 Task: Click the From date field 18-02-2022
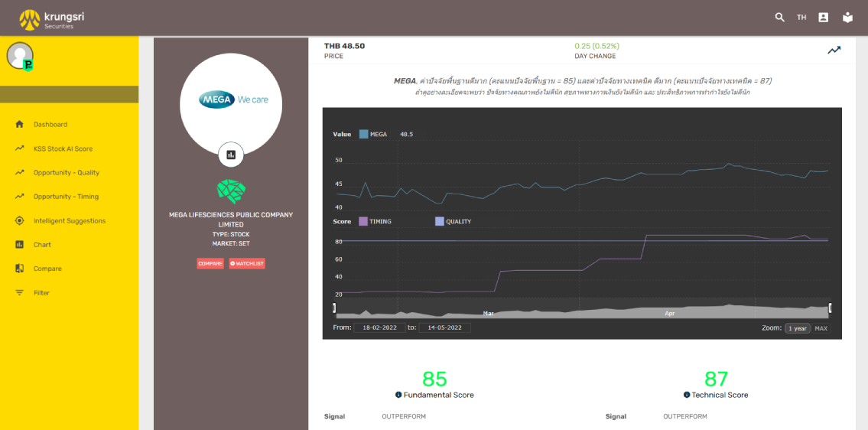click(380, 327)
